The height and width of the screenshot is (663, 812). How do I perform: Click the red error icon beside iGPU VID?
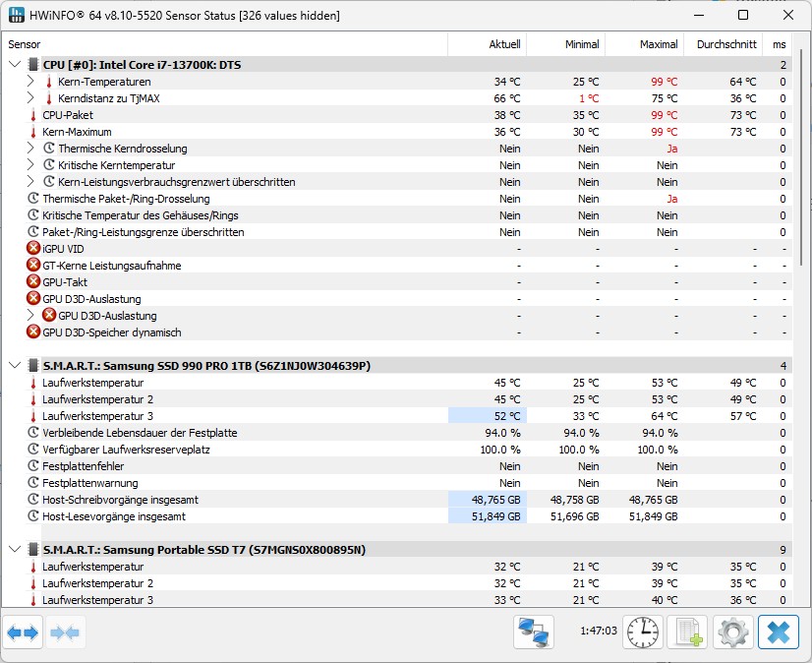pyautogui.click(x=33, y=249)
